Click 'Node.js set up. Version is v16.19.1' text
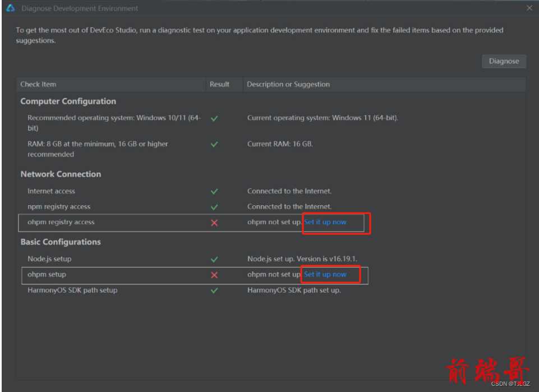This screenshot has width=539, height=392. (302, 259)
